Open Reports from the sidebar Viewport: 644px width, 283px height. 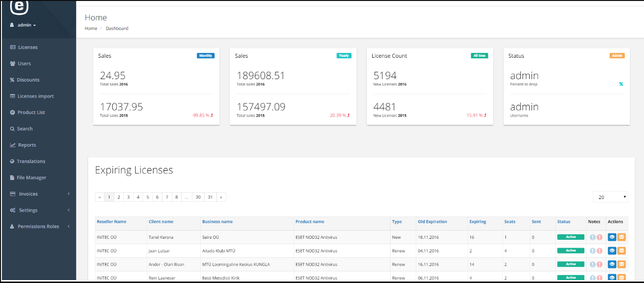tap(23, 145)
